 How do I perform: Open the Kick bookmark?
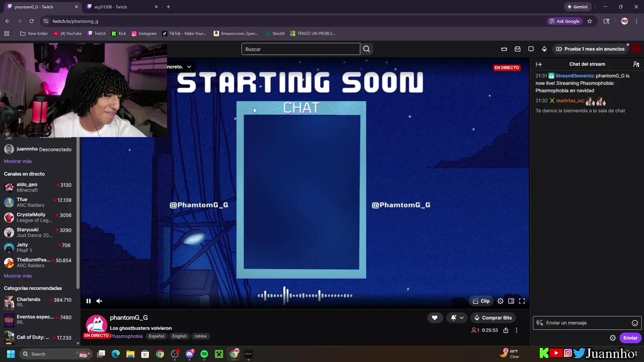[119, 34]
